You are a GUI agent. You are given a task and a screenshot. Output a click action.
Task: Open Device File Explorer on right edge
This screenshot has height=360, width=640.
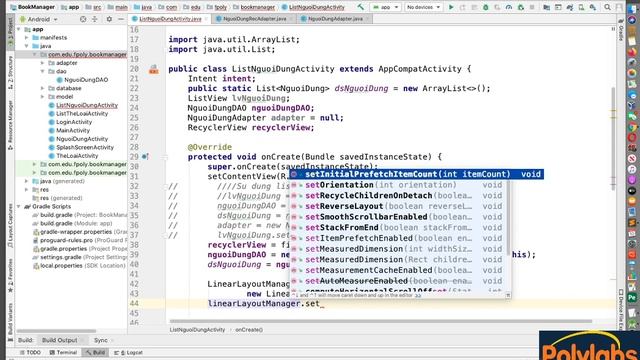[x=620, y=310]
